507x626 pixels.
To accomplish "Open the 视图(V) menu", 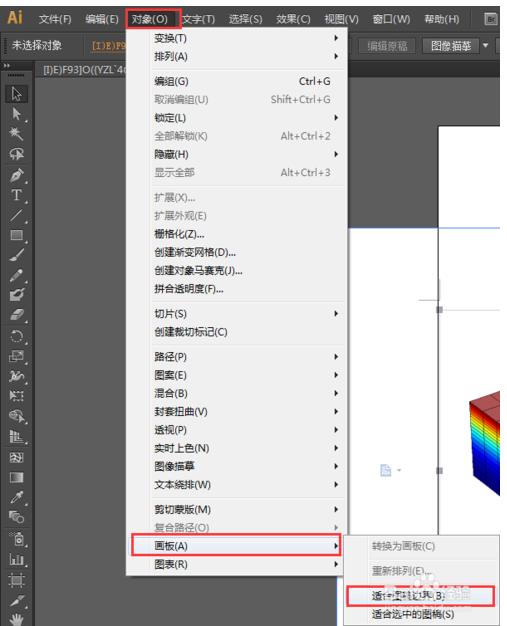I will [x=341, y=19].
